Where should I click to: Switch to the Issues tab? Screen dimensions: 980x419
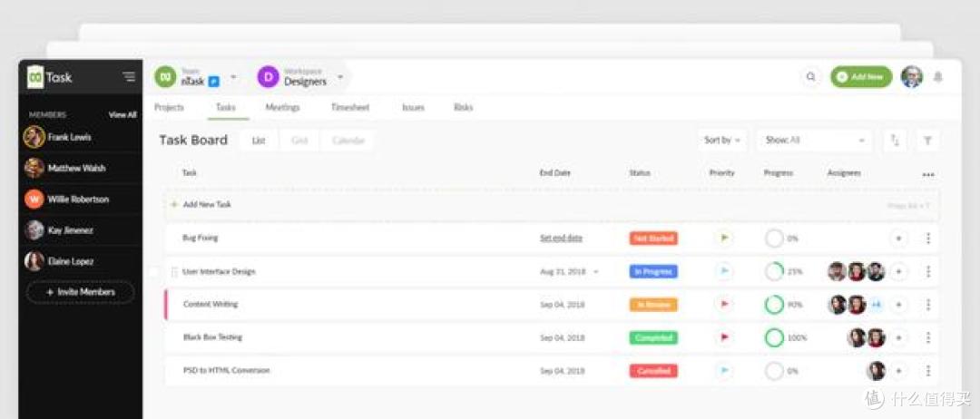[413, 107]
